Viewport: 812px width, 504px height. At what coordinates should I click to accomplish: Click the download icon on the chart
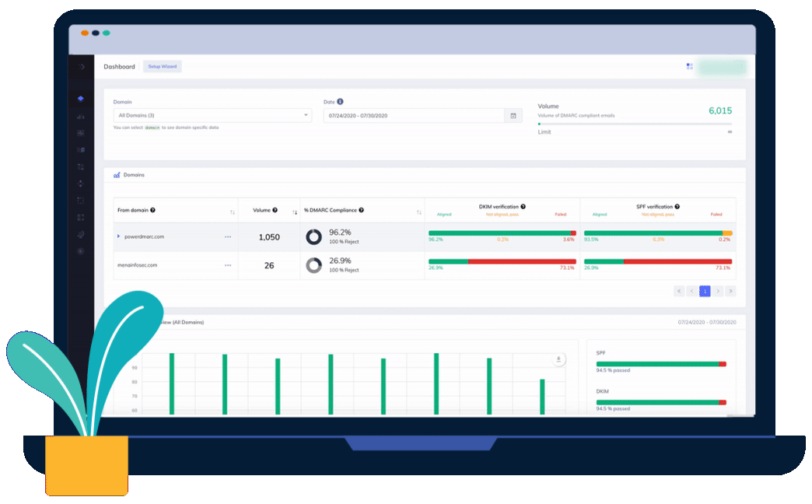pos(558,358)
